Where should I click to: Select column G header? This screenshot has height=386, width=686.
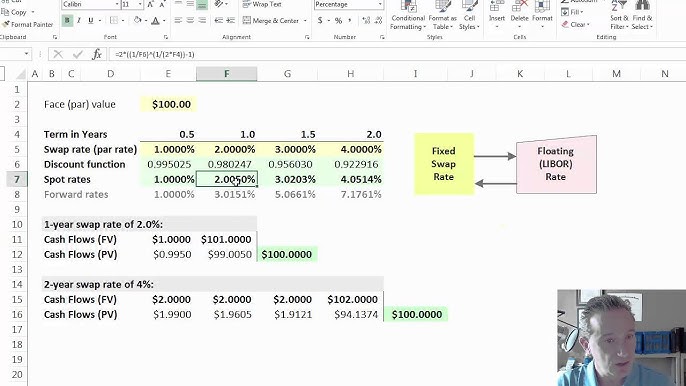tap(287, 74)
